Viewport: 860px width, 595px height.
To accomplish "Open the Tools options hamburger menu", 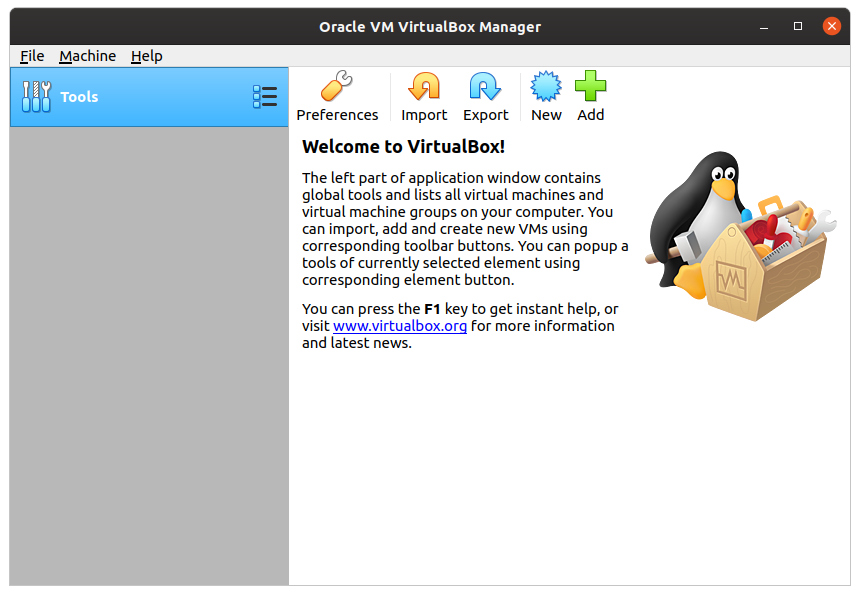I will click(265, 96).
